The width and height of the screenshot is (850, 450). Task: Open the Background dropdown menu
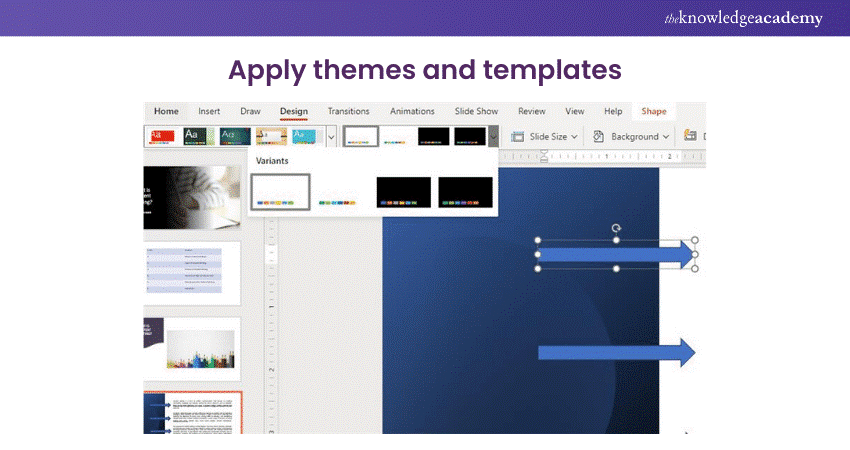pos(631,136)
